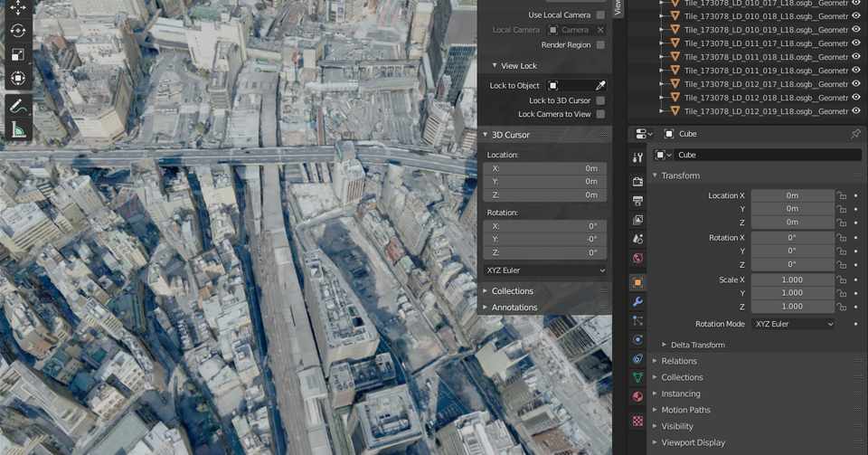Select the Measure ruler tool

pos(18,129)
